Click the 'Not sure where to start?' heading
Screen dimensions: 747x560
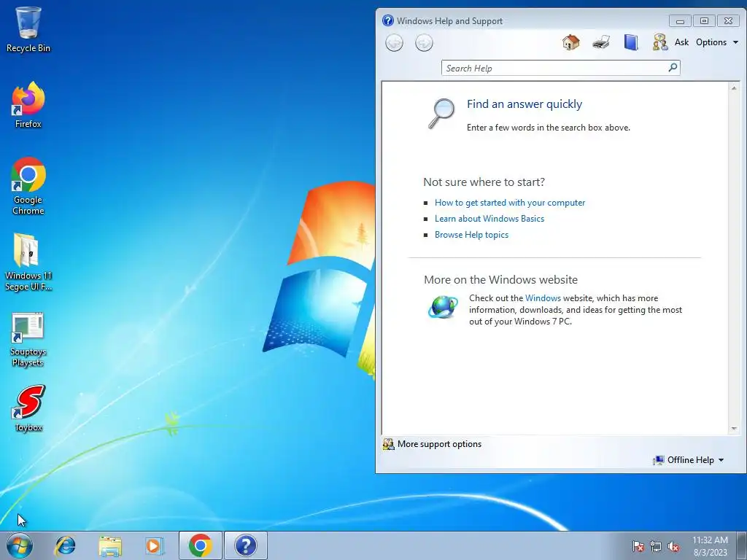click(484, 182)
